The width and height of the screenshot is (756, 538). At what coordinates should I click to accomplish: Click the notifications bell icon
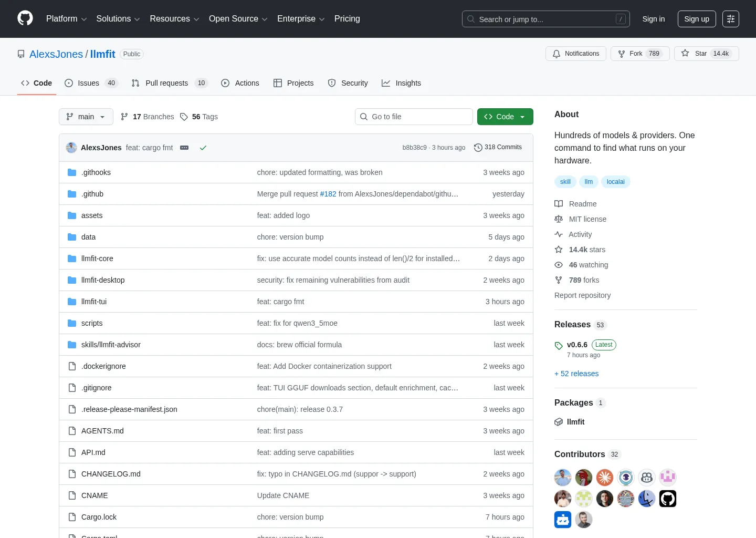pos(556,54)
